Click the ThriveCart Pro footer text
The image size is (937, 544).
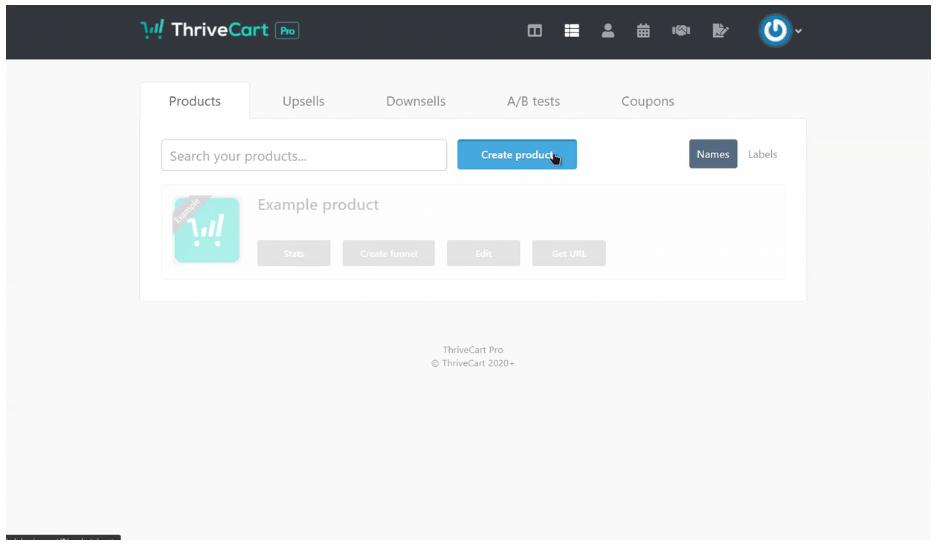473,350
